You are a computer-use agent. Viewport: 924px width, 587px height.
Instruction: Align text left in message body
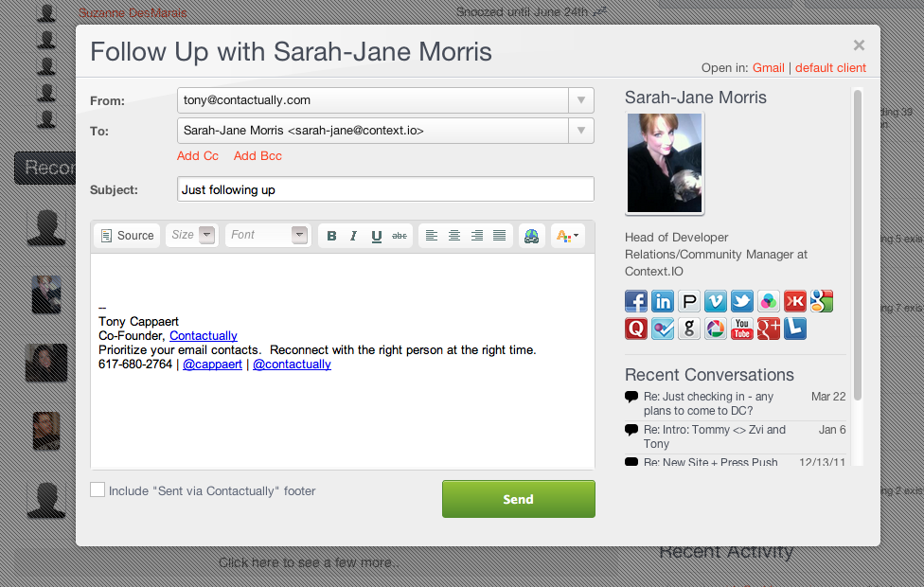click(432, 236)
